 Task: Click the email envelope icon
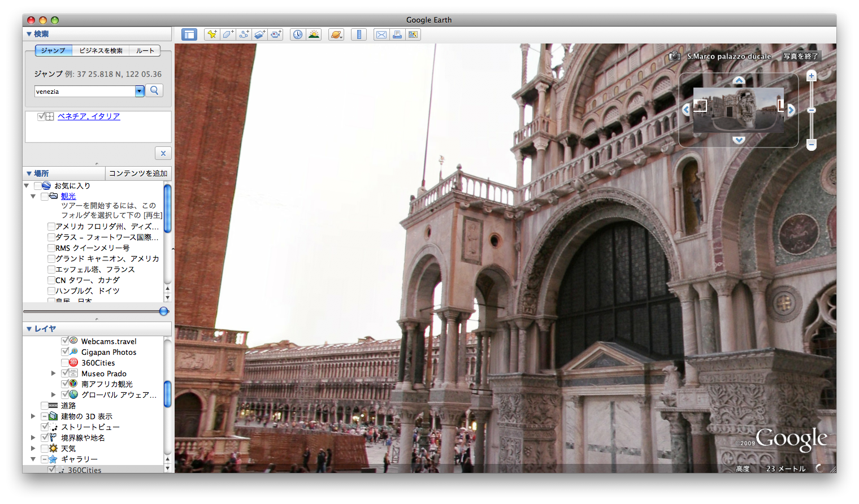[x=381, y=34]
